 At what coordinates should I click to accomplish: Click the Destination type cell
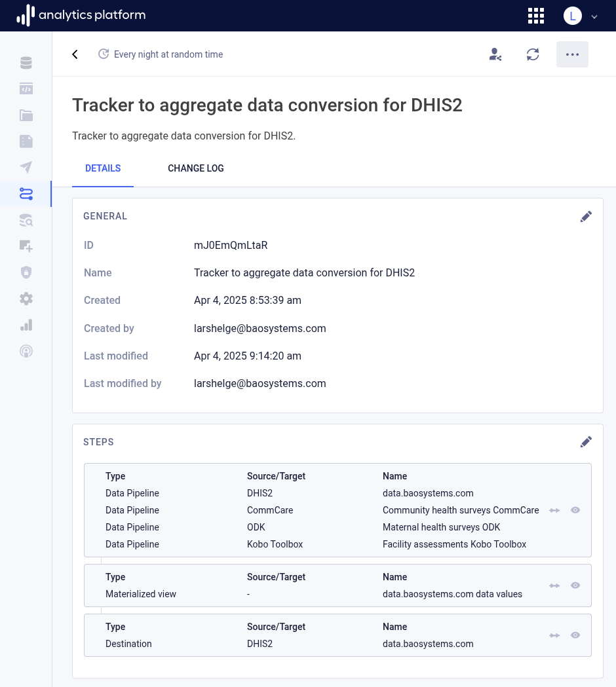pos(128,644)
